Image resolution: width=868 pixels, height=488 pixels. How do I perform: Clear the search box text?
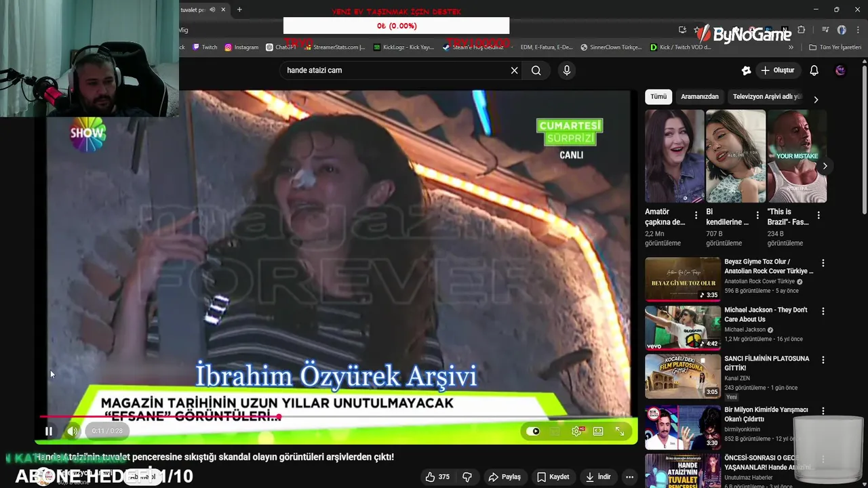click(x=514, y=70)
